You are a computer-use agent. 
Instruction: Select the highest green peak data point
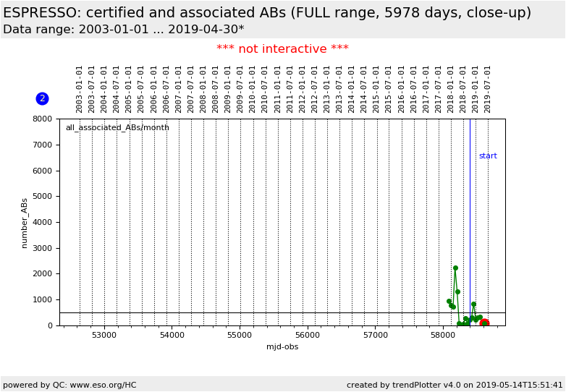455,268
